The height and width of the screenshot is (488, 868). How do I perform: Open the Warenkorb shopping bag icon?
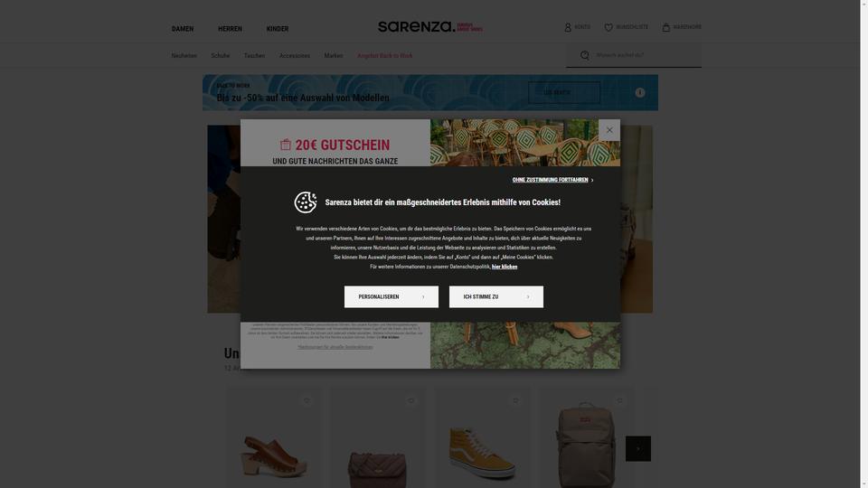click(666, 27)
